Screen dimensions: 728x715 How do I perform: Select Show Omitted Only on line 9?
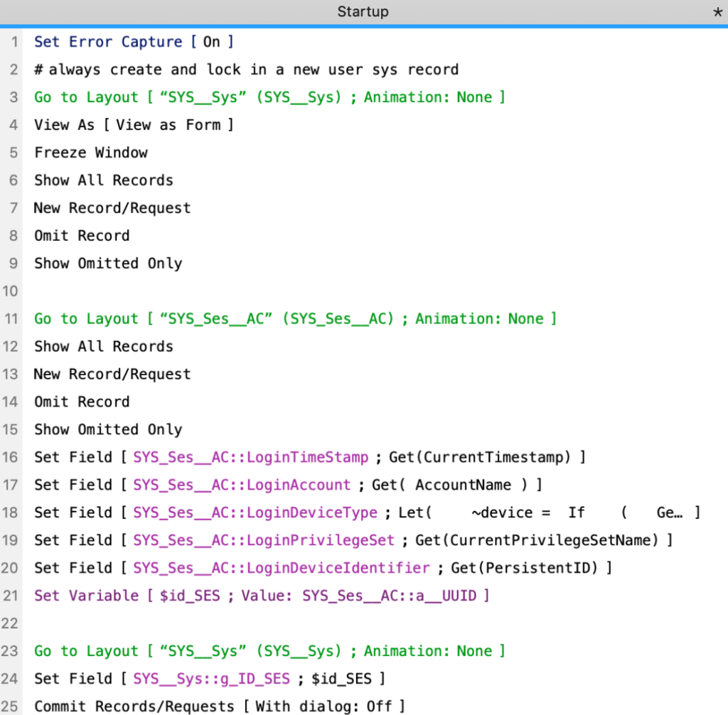(x=108, y=263)
